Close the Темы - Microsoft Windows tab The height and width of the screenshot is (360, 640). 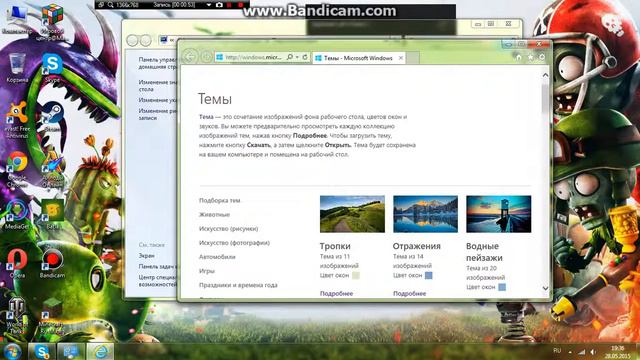[401, 58]
